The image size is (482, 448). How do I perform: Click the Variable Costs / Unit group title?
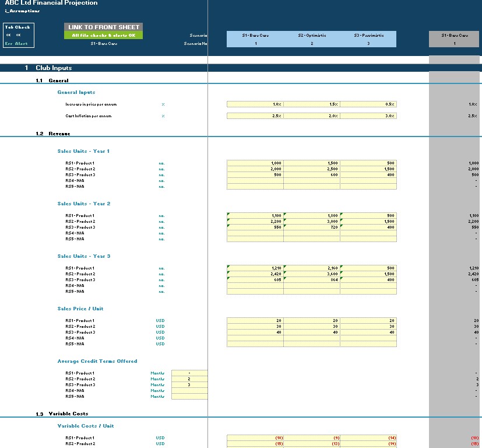point(86,426)
